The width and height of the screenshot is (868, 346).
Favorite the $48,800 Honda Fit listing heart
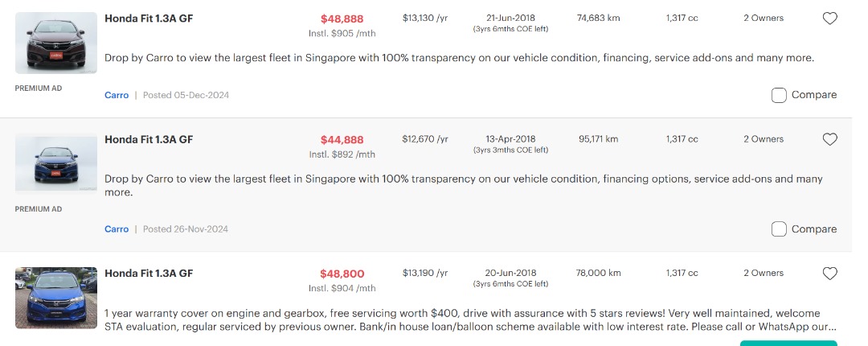click(830, 274)
